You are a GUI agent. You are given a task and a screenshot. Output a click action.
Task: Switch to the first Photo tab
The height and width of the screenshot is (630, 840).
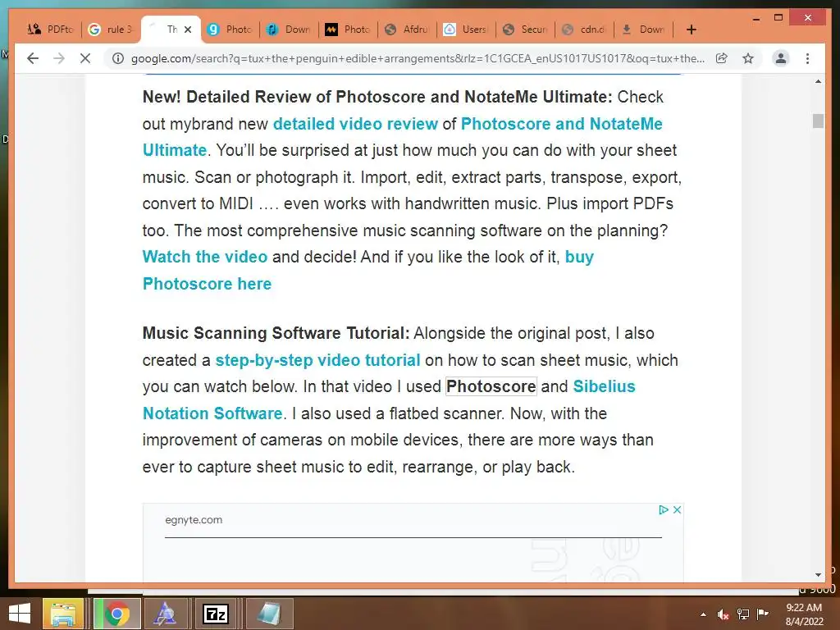231,30
